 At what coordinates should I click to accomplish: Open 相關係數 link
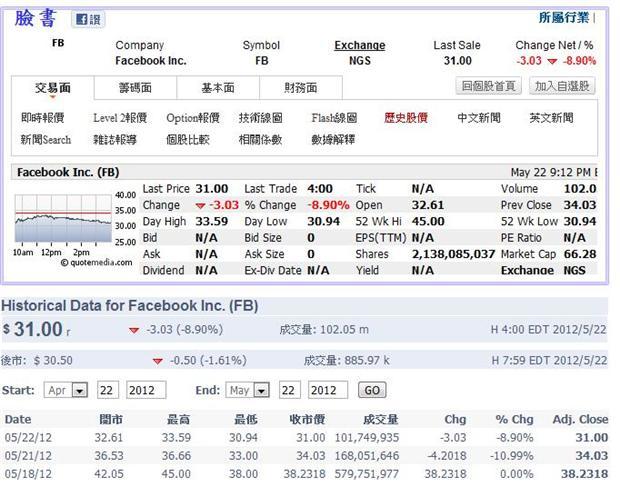(260, 140)
